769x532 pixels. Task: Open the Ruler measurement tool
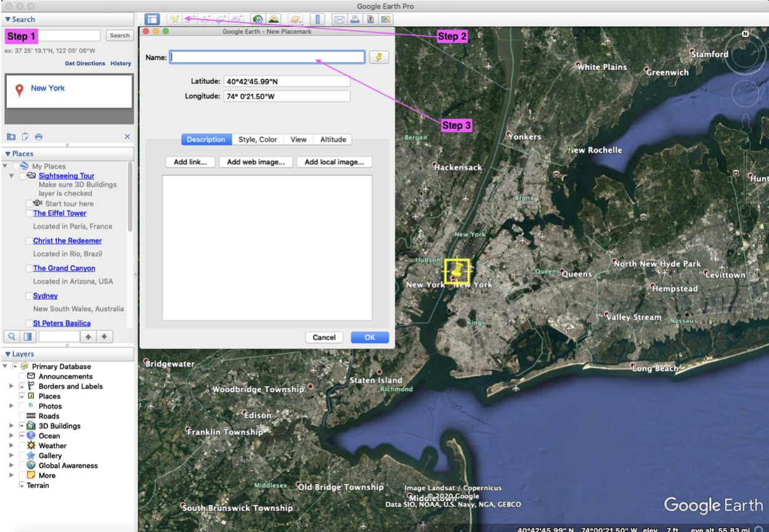coord(318,18)
